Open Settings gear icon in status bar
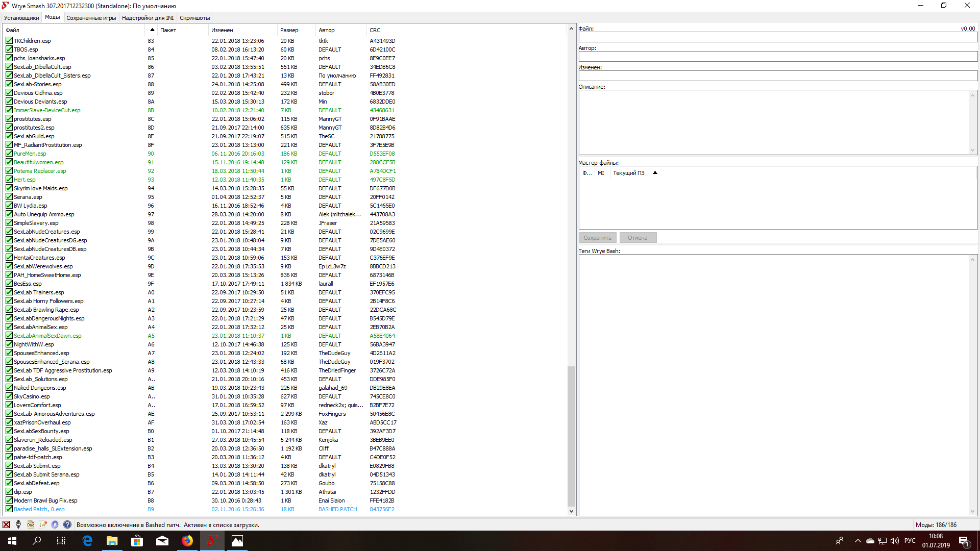The width and height of the screenshot is (980, 551). (x=55, y=524)
